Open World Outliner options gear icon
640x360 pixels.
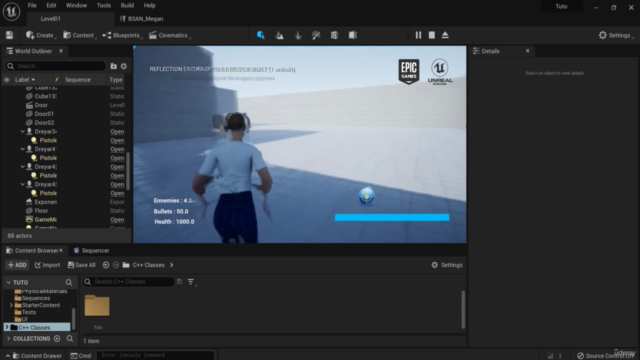(124, 66)
